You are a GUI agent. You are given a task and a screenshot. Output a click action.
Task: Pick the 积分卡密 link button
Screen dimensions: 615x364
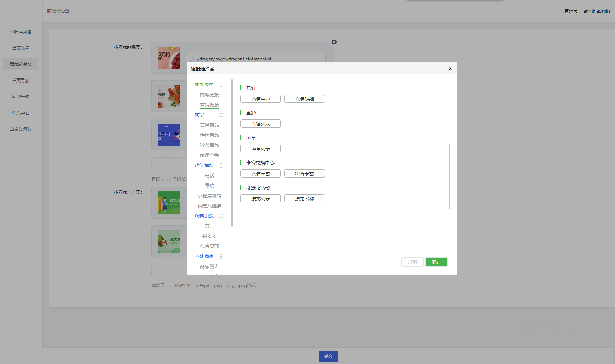tap(304, 174)
